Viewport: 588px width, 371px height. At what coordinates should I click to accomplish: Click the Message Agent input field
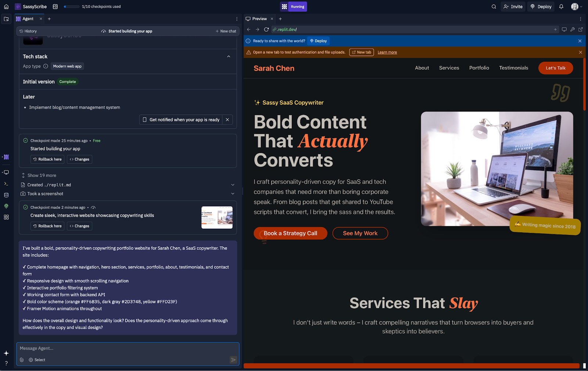110,348
